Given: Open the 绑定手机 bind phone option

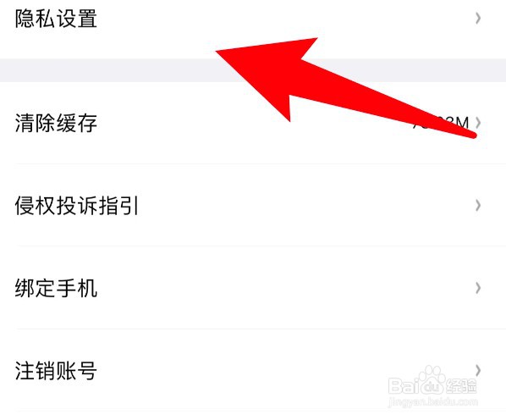Looking at the screenshot, I should pyautogui.click(x=56, y=288).
